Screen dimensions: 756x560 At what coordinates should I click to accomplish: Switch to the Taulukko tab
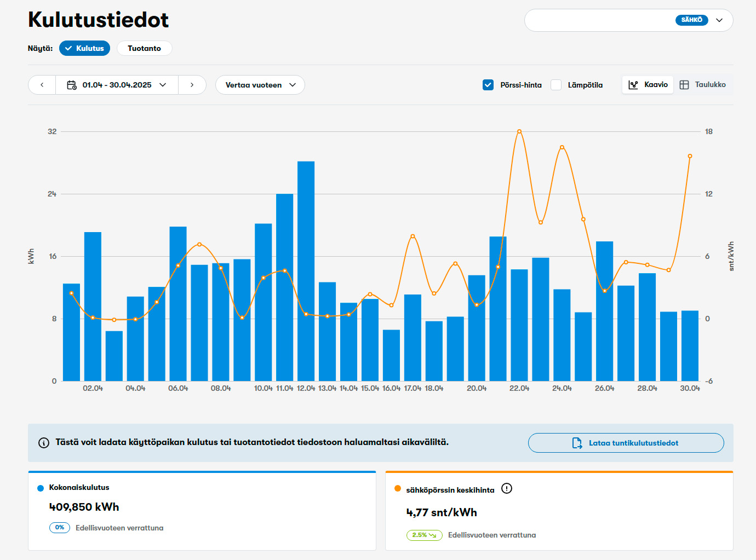click(x=703, y=85)
